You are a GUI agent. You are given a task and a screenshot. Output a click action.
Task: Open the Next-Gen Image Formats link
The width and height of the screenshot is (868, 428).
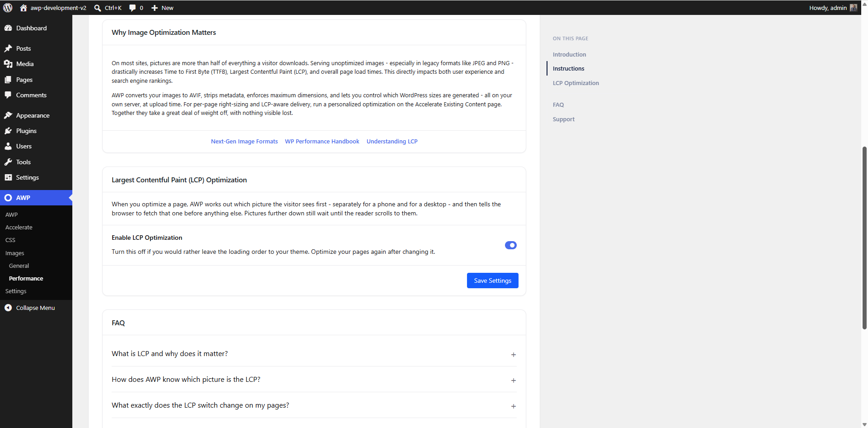click(244, 141)
